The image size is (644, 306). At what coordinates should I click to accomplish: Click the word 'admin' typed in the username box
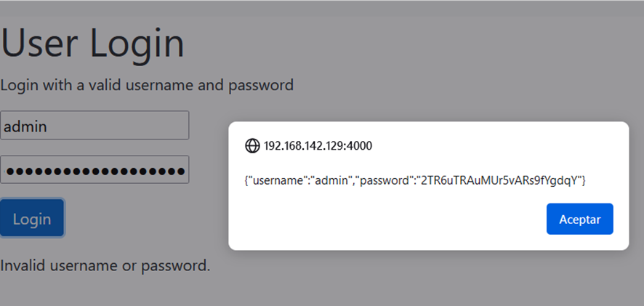pyautogui.click(x=25, y=126)
